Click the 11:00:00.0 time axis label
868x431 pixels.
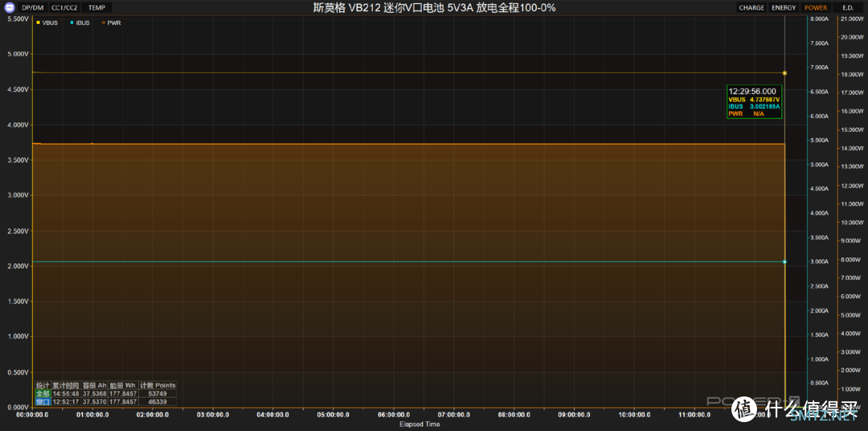[694, 414]
